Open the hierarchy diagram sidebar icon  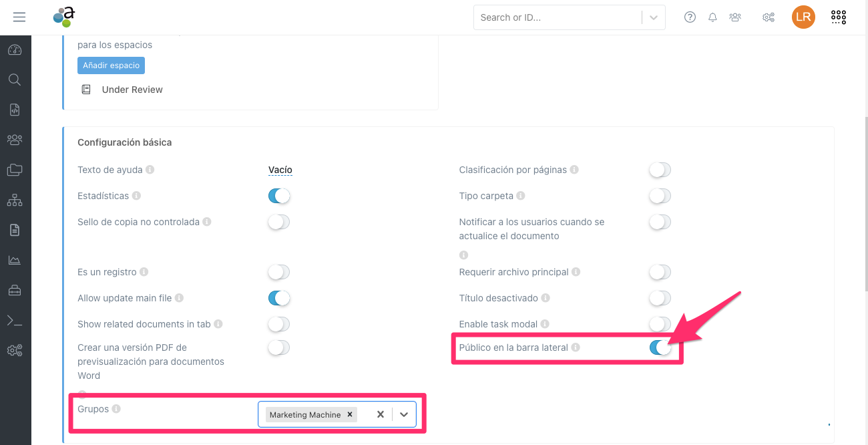click(15, 200)
